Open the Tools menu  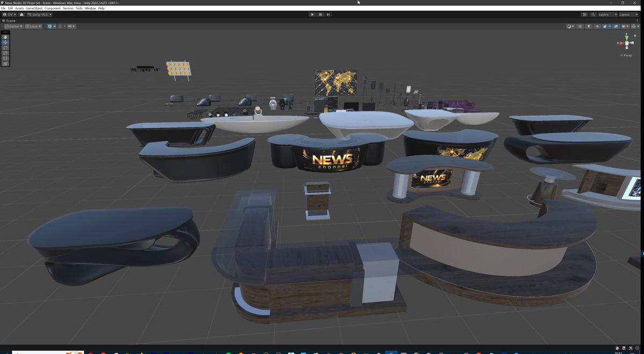coord(79,9)
